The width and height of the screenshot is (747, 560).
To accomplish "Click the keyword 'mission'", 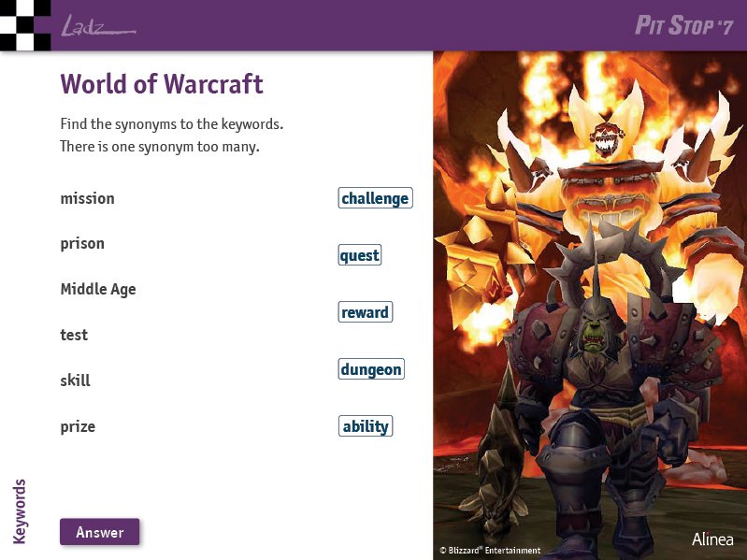I will pos(88,198).
